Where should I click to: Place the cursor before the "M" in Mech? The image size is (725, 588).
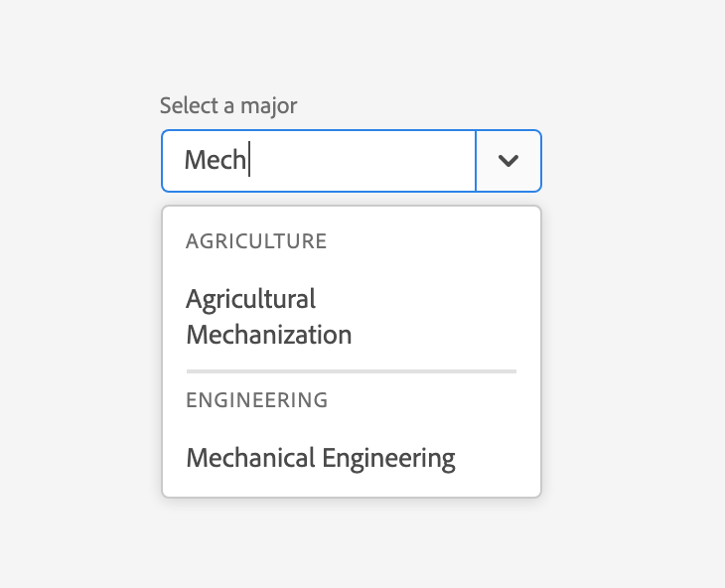186,160
